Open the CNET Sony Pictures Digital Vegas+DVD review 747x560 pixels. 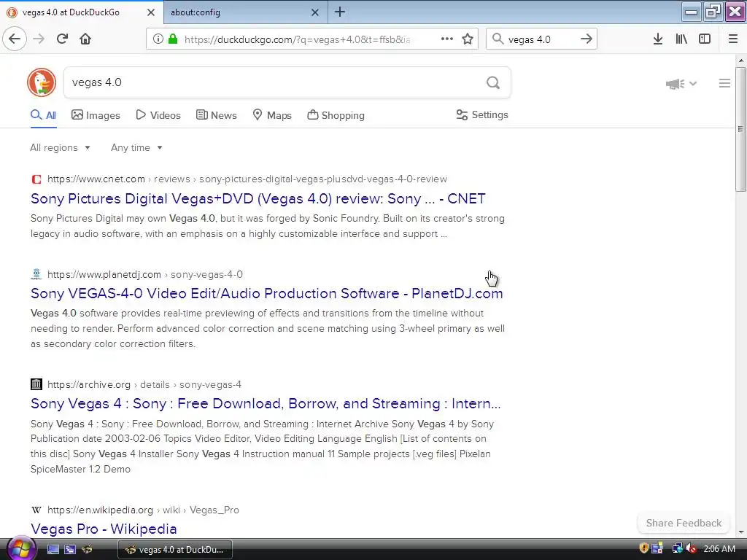coord(258,198)
